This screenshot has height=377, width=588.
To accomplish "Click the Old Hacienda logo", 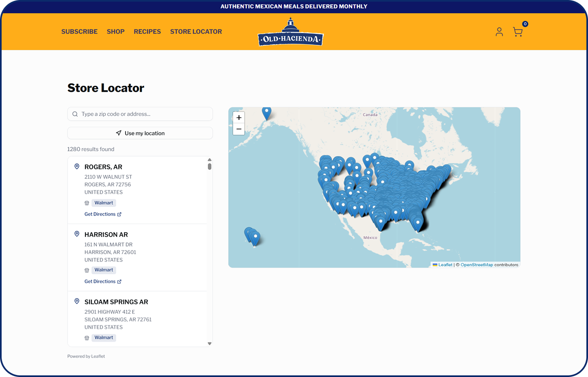I will point(290,32).
